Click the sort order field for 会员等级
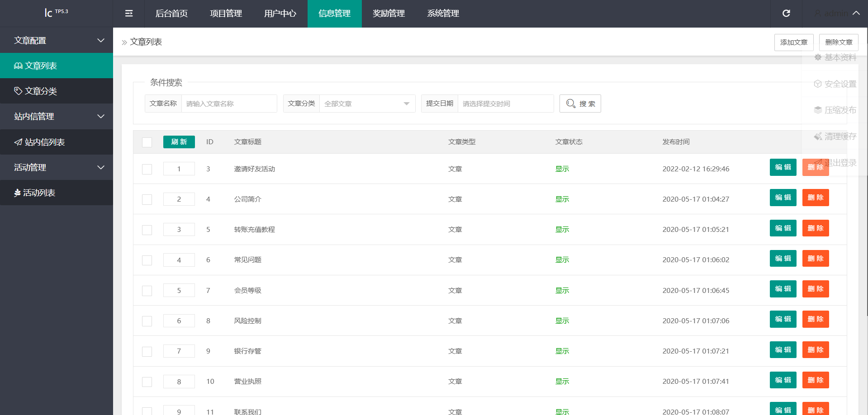868x415 pixels. [179, 290]
